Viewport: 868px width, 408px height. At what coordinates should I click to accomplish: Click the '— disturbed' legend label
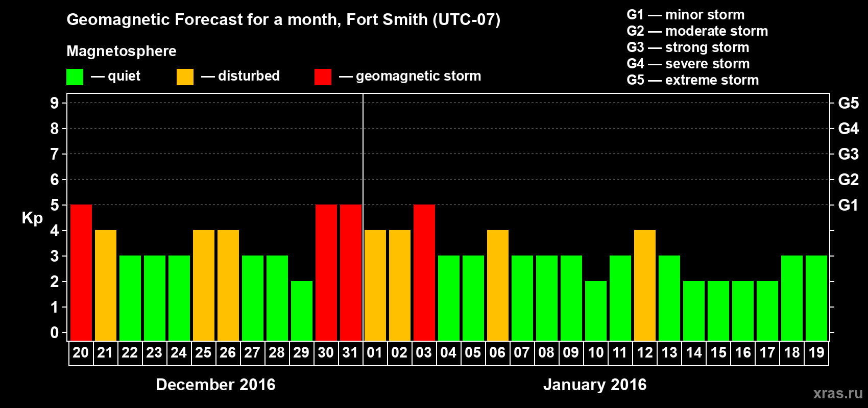click(240, 76)
